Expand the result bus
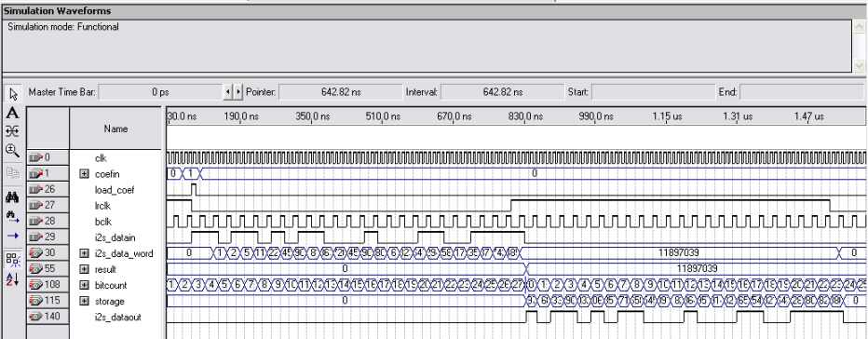Viewport: 868px width, 339px height. tap(84, 269)
